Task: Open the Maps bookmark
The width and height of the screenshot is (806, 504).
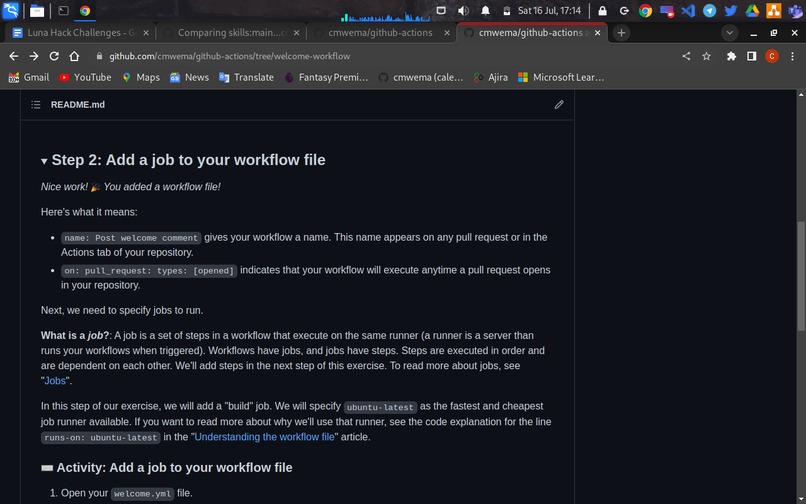Action: tap(140, 77)
